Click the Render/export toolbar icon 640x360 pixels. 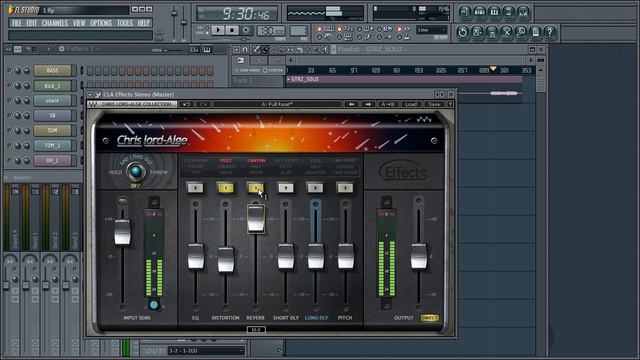coord(492,32)
